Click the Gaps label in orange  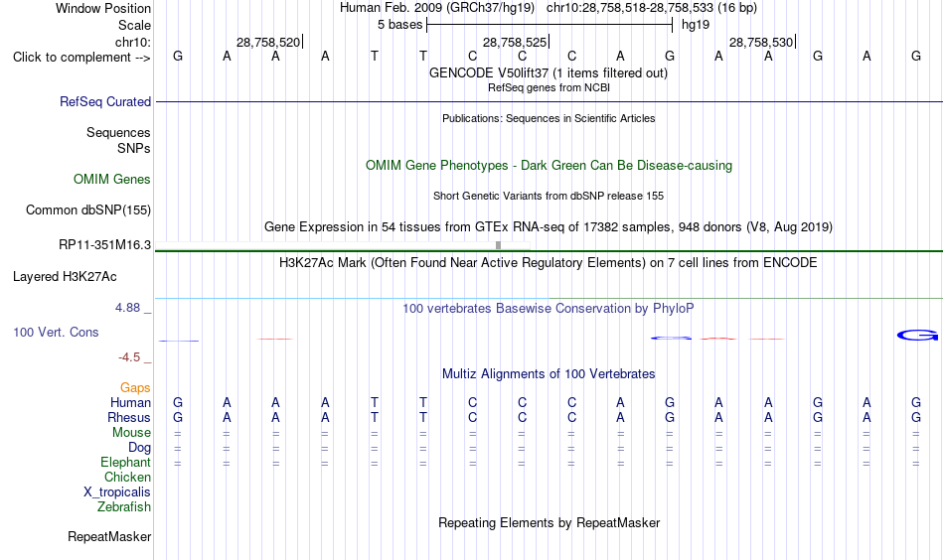[x=135, y=388]
